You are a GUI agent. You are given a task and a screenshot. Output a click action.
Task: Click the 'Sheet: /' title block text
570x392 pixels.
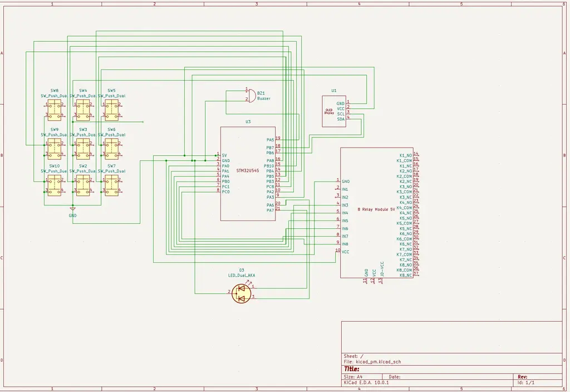353,356
